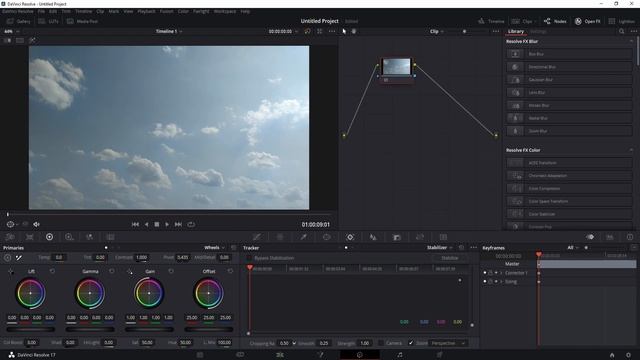Show the Information palette icon
Screen dimensions: 640x360
(630, 237)
